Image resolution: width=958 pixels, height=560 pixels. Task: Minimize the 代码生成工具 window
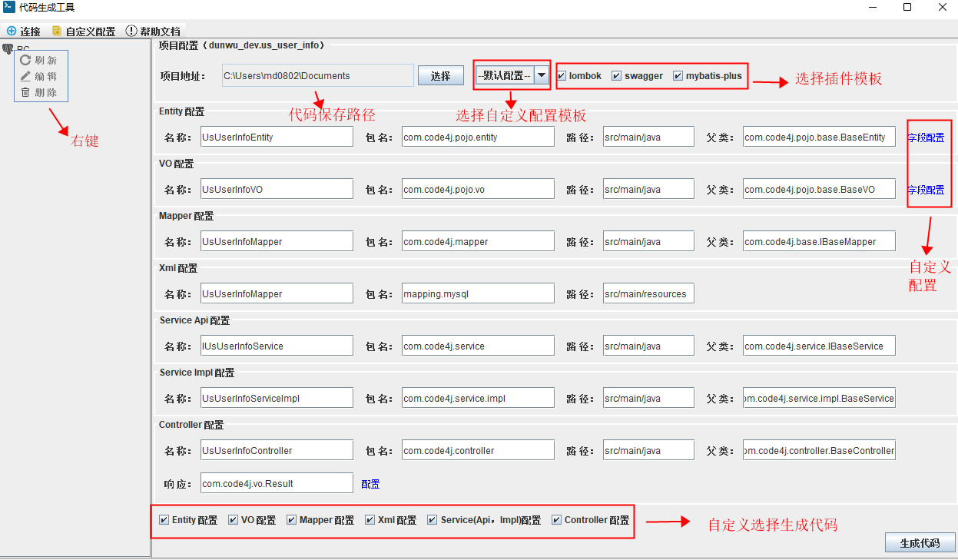pos(873,7)
